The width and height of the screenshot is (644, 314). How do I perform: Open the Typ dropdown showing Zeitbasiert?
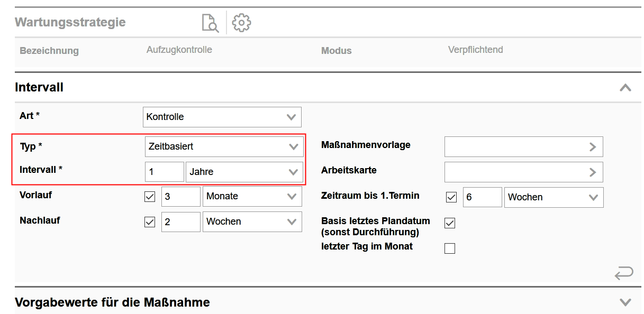point(224,146)
